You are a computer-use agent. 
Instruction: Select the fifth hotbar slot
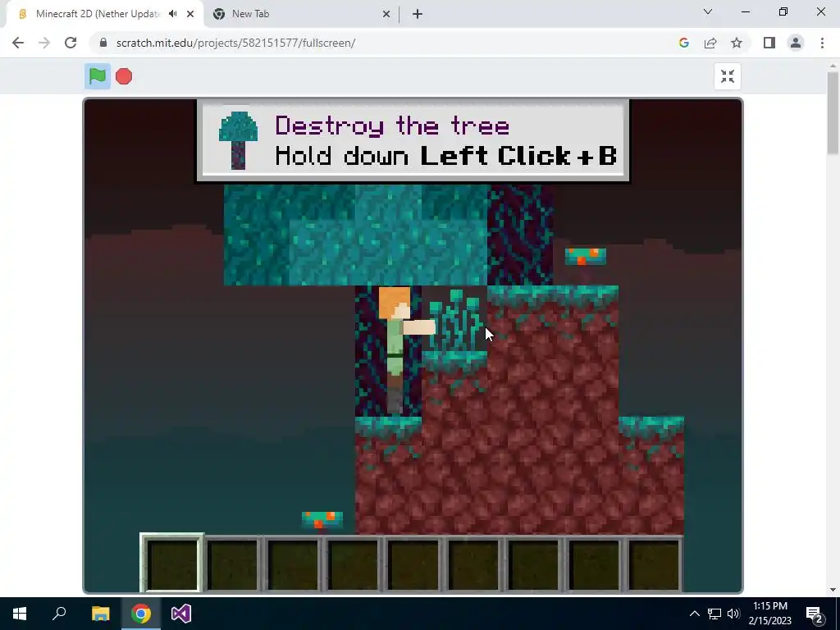[413, 564]
